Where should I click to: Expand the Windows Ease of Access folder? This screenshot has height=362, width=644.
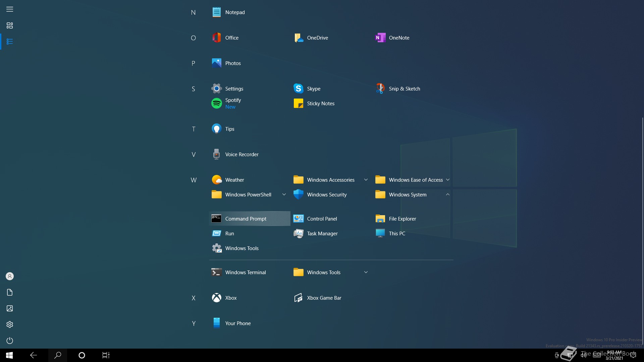tap(413, 180)
